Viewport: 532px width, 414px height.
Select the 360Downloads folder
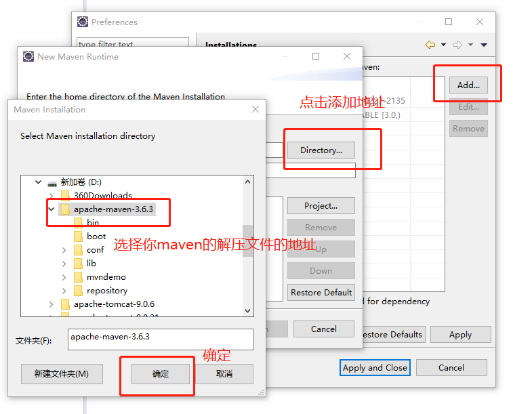tap(103, 196)
